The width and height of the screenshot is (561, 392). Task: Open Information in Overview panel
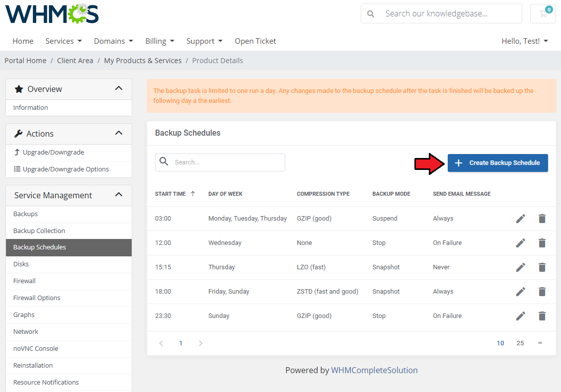[69, 108]
